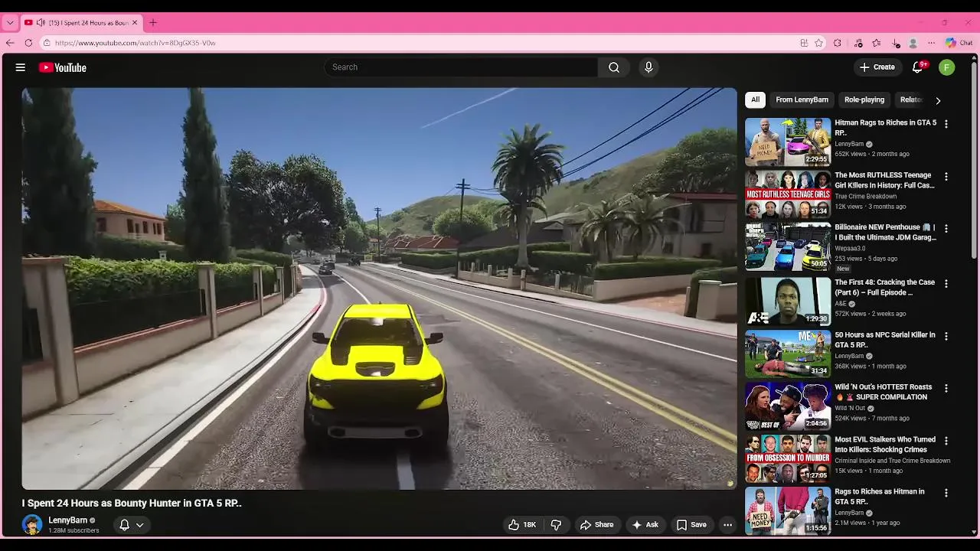Dislike the video
Screen dimensions: 980x551
point(557,525)
